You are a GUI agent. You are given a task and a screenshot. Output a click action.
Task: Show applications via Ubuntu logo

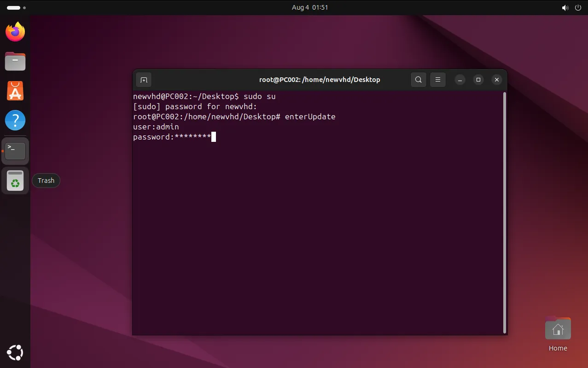click(15, 353)
